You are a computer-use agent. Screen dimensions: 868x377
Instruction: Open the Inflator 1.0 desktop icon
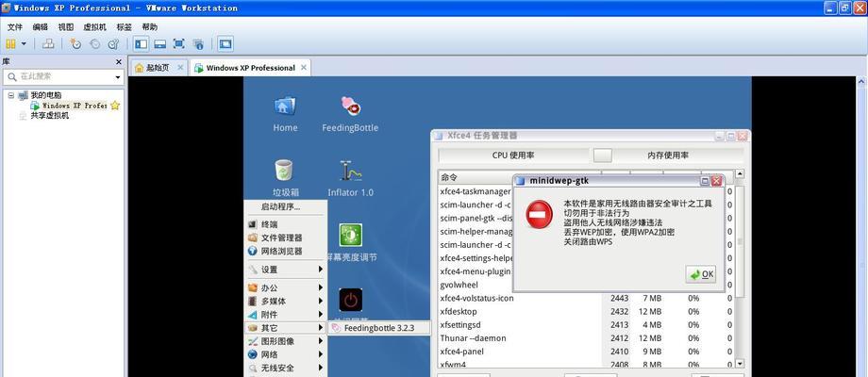350,178
